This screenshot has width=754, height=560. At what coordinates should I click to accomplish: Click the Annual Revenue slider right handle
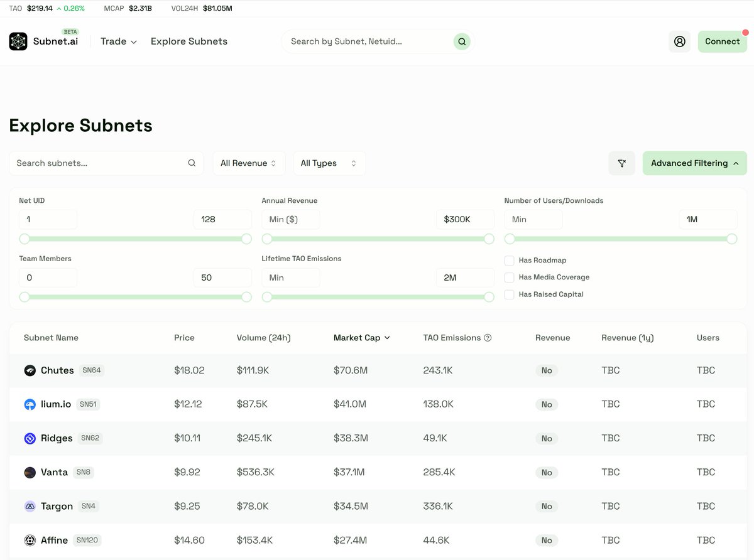pos(489,239)
